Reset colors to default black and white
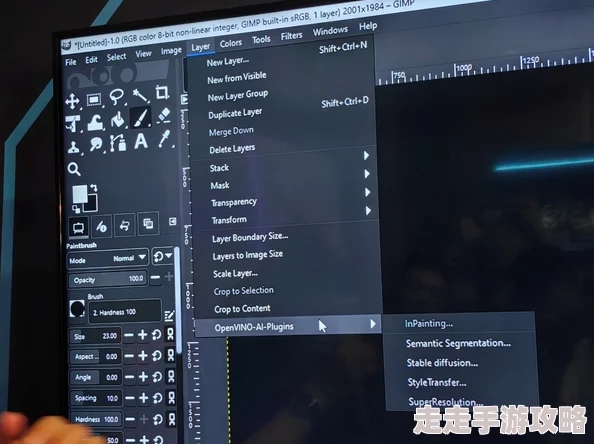 (x=76, y=208)
